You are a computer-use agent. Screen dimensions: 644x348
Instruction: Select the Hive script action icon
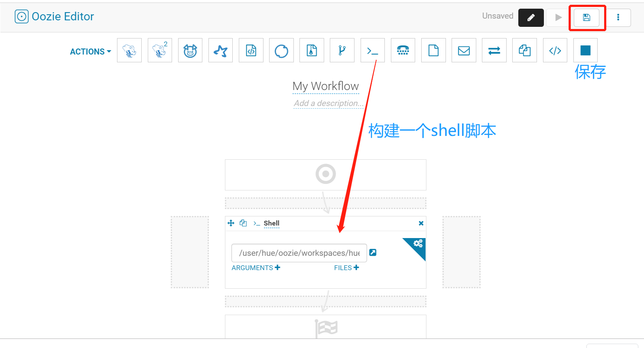tap(129, 50)
